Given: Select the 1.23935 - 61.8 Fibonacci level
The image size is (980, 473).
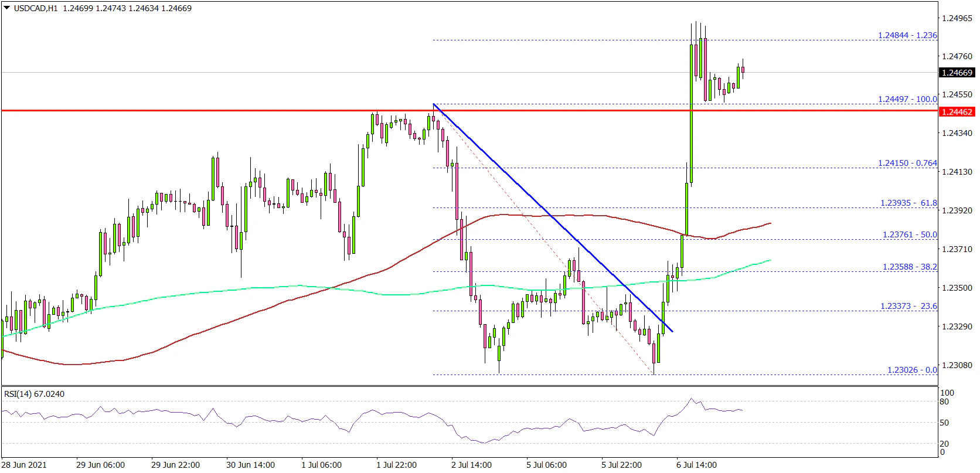Looking at the screenshot, I should (908, 203).
